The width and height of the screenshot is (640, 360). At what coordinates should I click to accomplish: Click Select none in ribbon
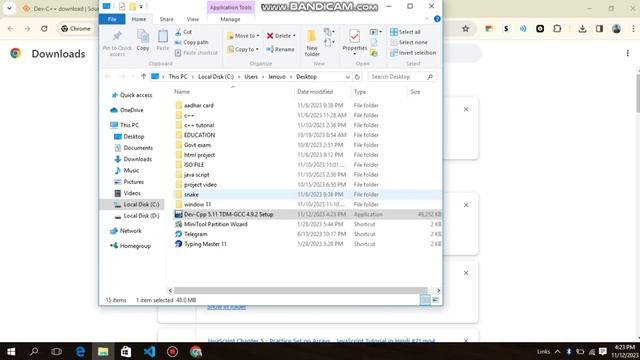point(409,42)
